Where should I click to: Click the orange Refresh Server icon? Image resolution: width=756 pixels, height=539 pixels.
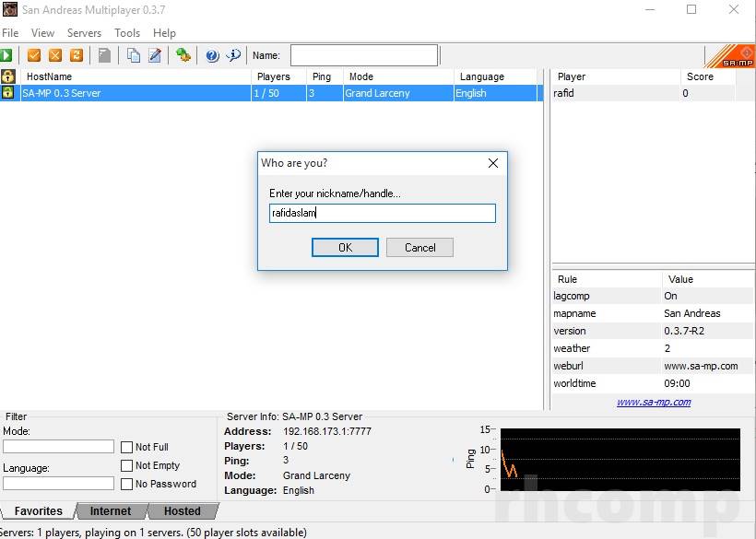pos(77,55)
